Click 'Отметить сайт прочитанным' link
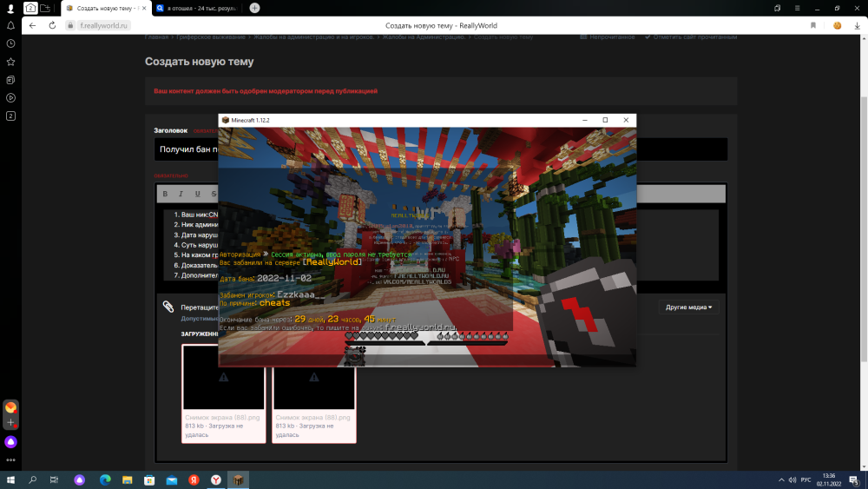Screen dimensions: 868x489 point(691,37)
